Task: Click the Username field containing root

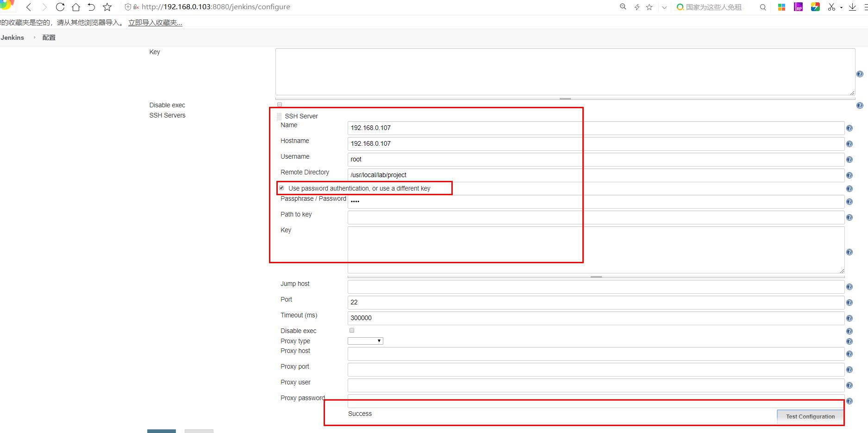Action: [596, 160]
